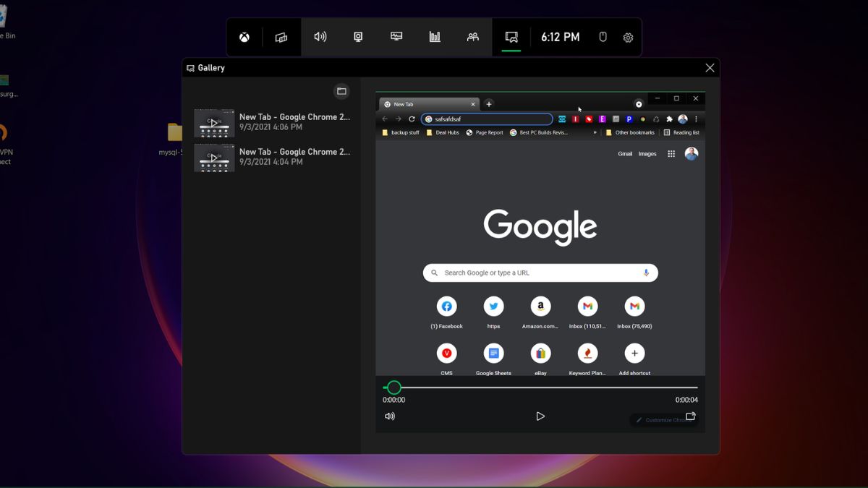Mute the recording's volume
The width and height of the screenshot is (868, 488).
coord(390,416)
